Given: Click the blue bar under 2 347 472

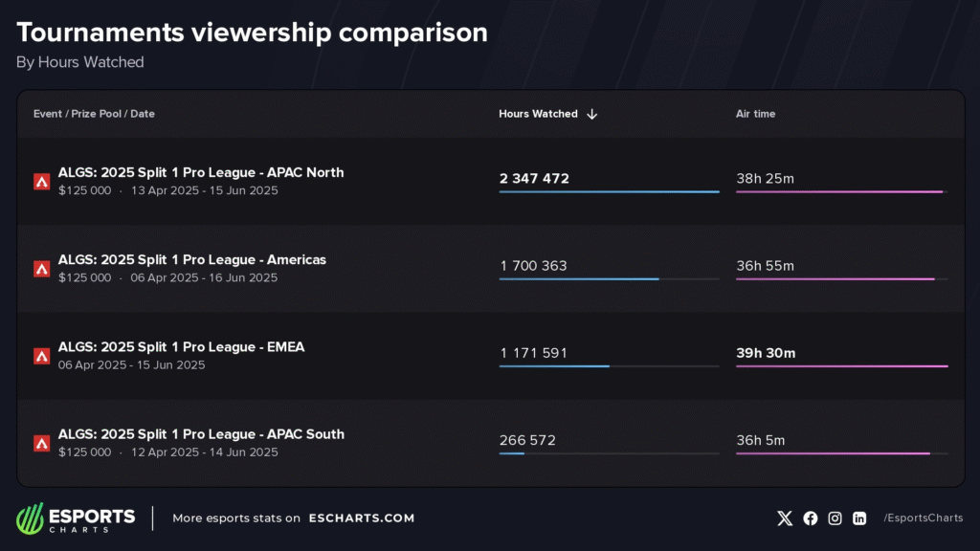Looking at the screenshot, I should 609,192.
